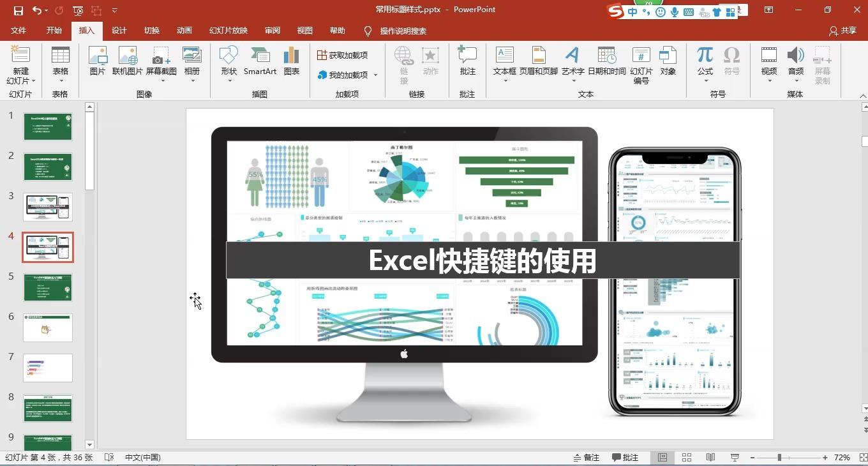The image size is (868, 466).
Task: Switch to the Slide Show (幻灯片放映) tab
Action: 228,31
